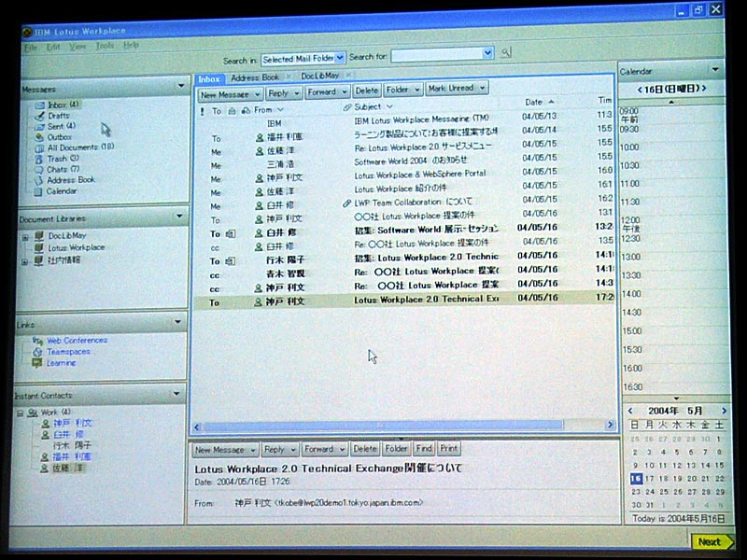Go to previous day in Calendar header
Screen dimensions: 747x560
640,89
